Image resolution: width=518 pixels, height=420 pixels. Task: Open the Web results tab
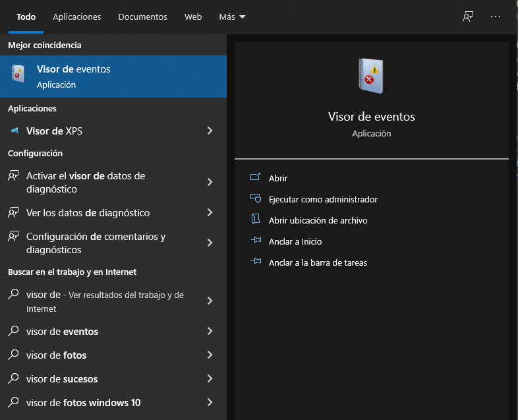193,16
